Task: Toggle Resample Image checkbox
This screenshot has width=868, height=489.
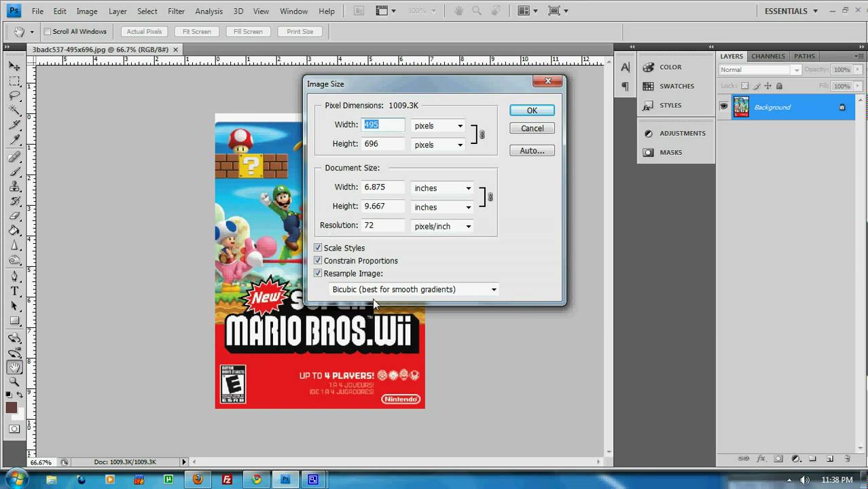Action: click(318, 274)
